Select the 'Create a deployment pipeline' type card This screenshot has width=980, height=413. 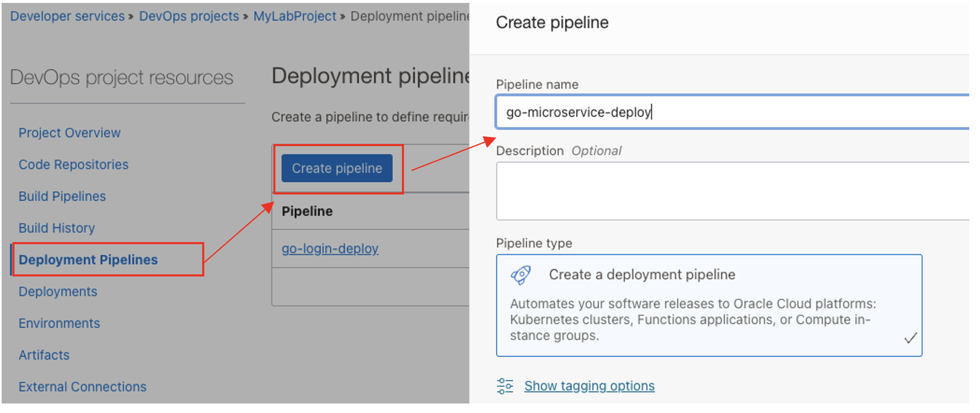(709, 304)
